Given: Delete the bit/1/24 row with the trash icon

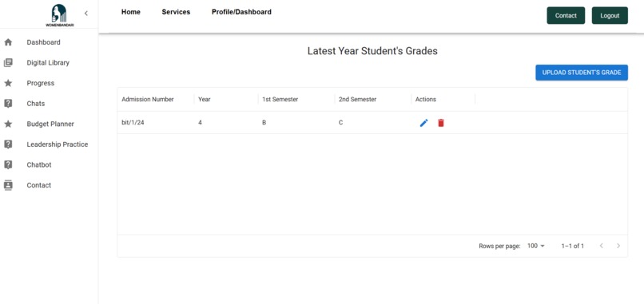Looking at the screenshot, I should pos(441,123).
